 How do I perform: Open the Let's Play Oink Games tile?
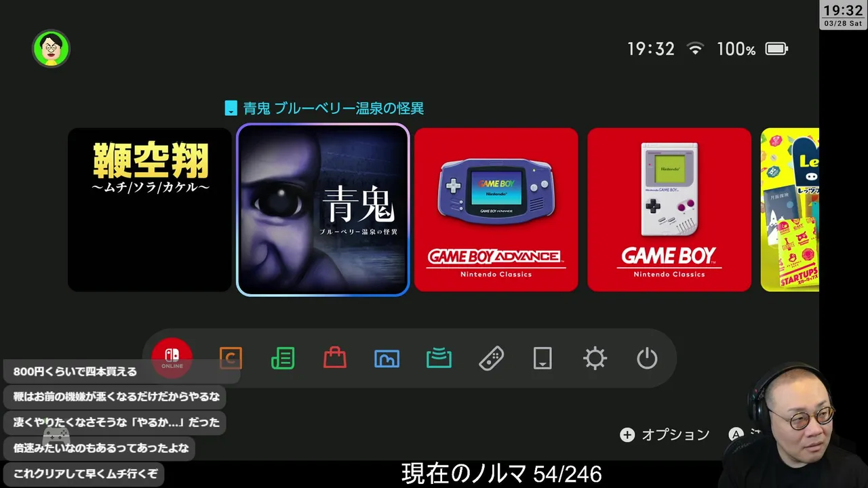point(790,209)
